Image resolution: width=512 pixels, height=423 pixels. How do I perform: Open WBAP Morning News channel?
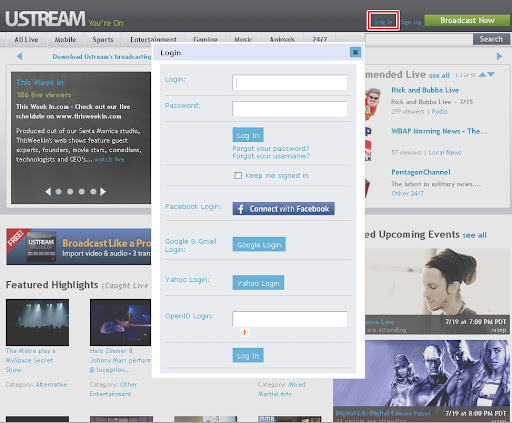(439, 131)
